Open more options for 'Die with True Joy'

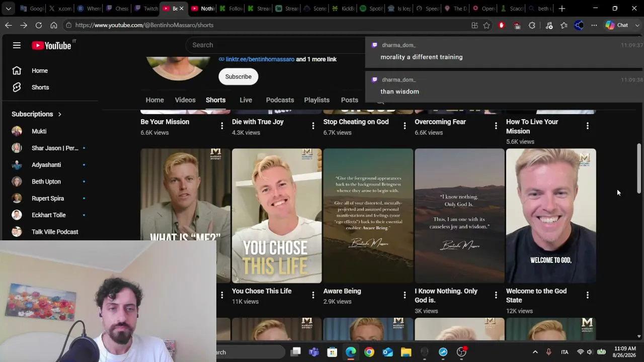coord(313,126)
